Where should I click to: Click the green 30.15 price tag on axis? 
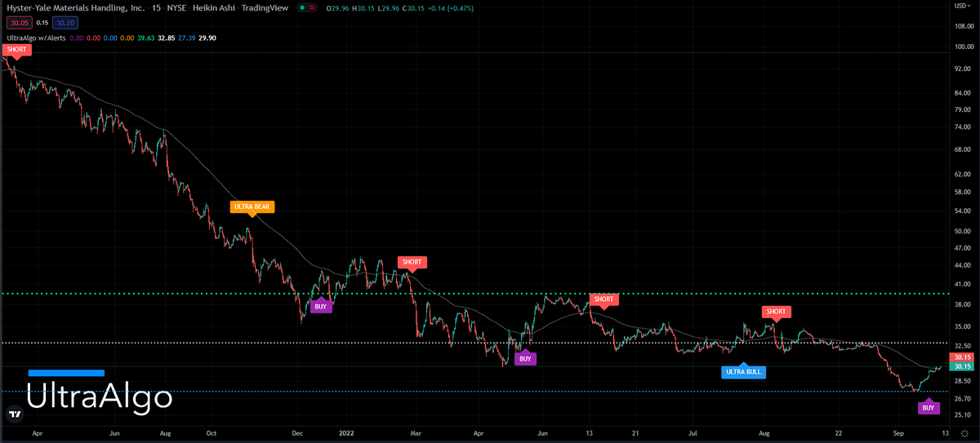(960, 366)
